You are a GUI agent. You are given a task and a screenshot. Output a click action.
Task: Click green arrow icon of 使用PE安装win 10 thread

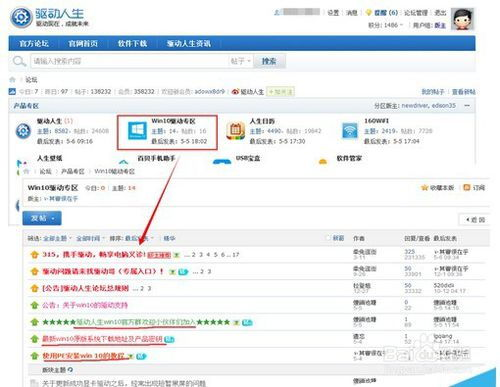point(34,356)
